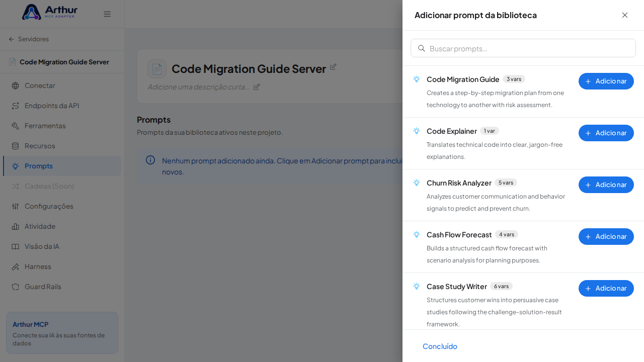Go back to Servidores
The height and width of the screenshot is (362, 644).
point(29,39)
